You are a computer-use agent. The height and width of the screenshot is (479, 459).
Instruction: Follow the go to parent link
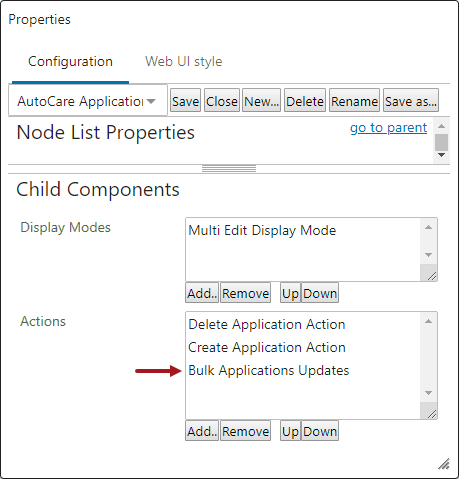388,128
